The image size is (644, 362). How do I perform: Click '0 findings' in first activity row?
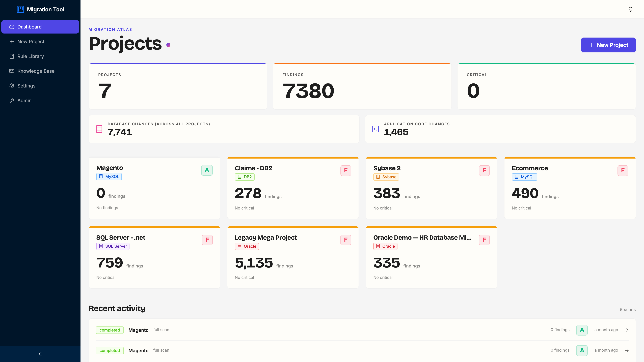click(x=560, y=330)
